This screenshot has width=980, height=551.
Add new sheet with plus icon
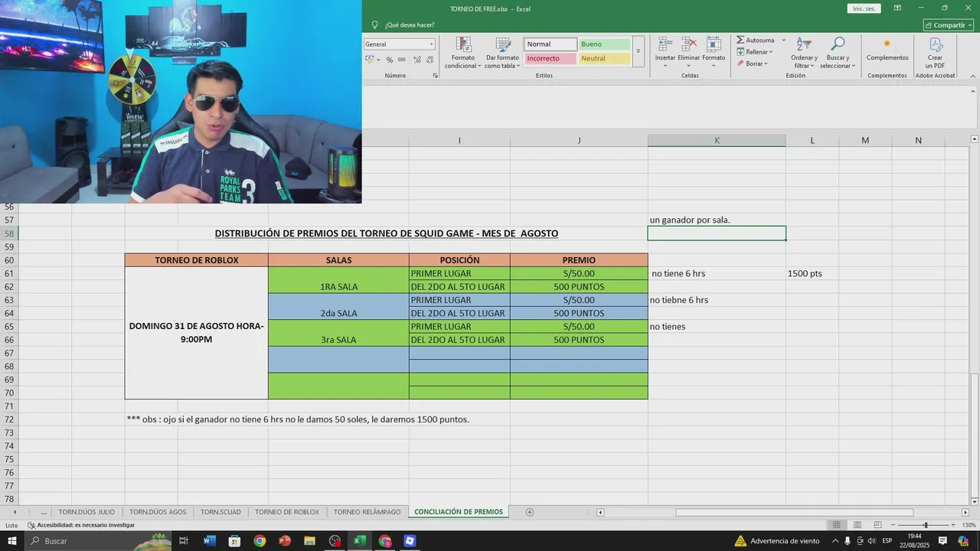pyautogui.click(x=530, y=512)
